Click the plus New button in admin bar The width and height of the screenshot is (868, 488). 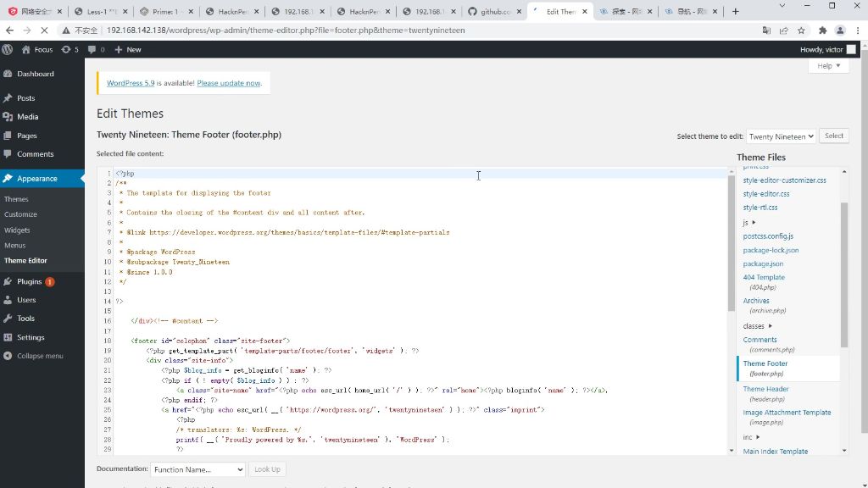[128, 49]
